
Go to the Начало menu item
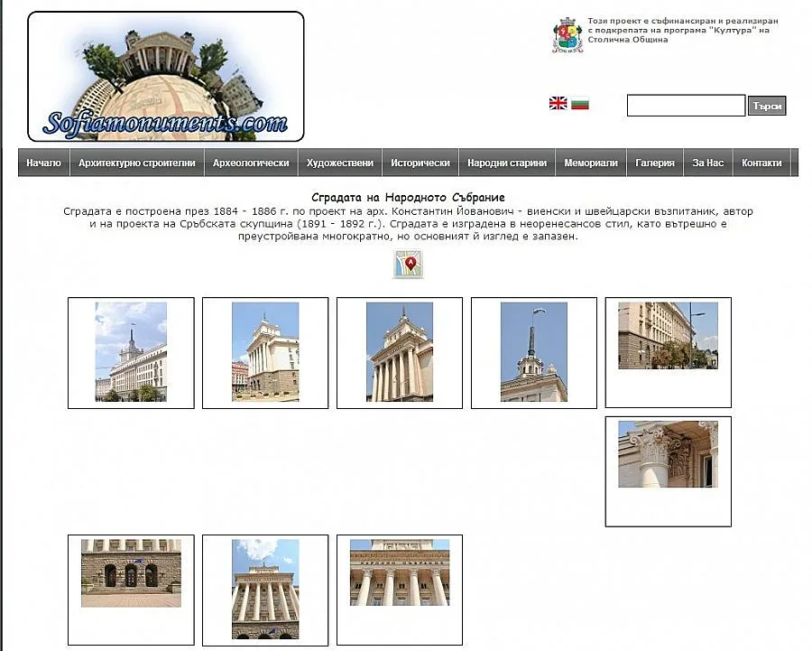43,163
